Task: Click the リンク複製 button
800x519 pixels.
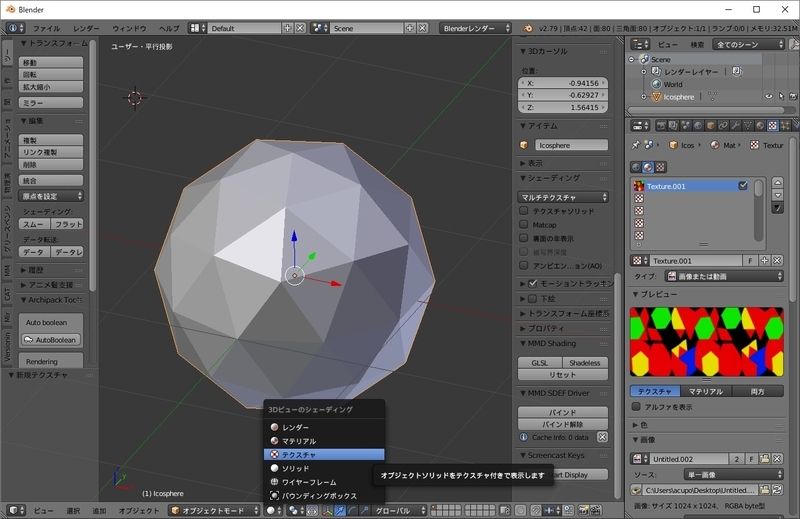Action: (51, 152)
